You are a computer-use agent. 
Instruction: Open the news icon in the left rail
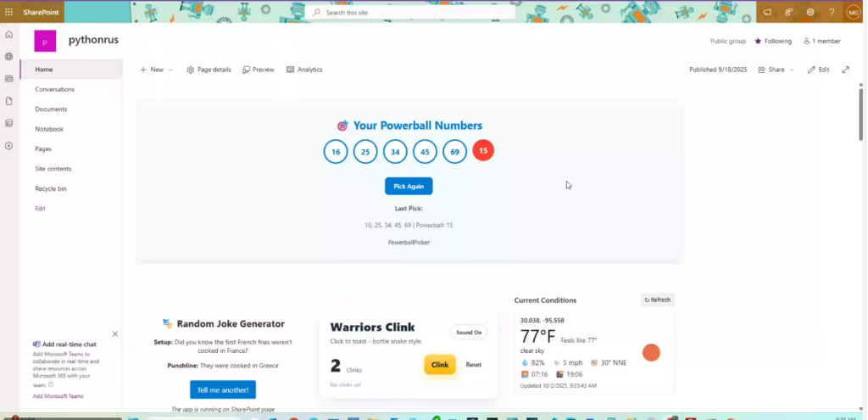pos(8,79)
